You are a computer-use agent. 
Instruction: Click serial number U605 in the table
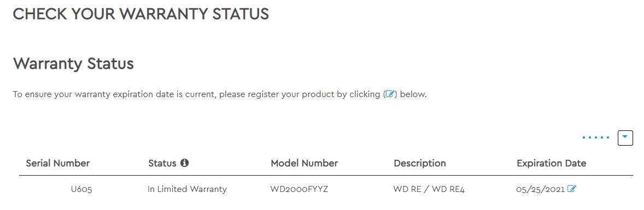[81, 189]
